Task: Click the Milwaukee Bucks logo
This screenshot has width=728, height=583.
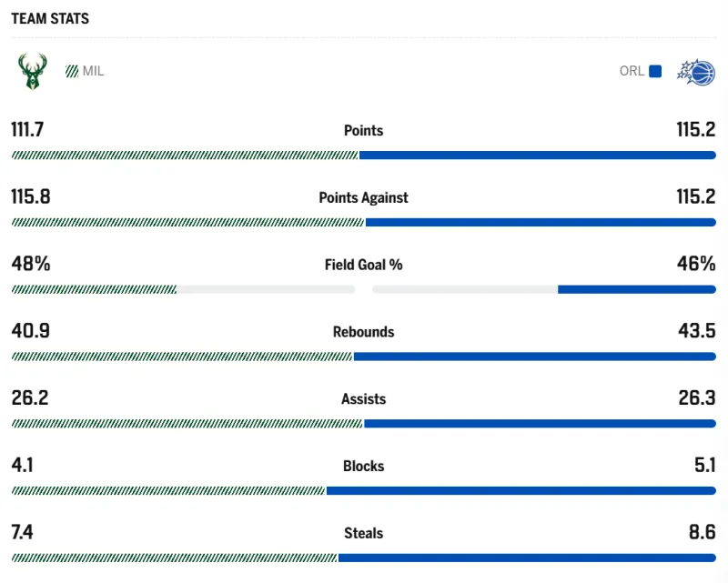Action: coord(32,71)
